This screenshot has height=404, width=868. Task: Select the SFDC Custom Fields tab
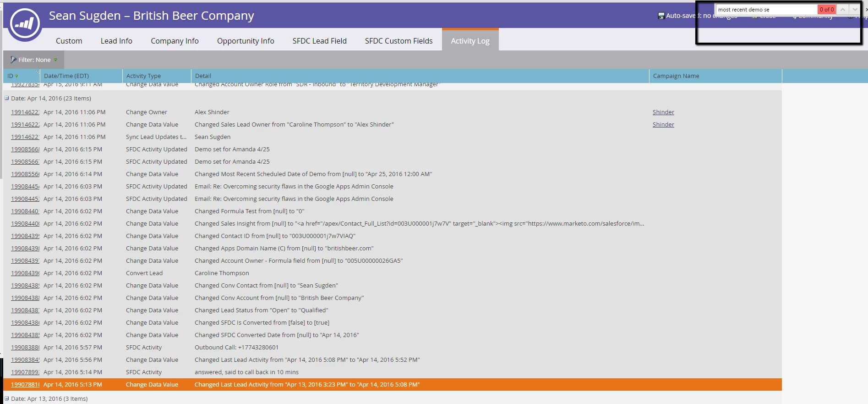pos(399,41)
